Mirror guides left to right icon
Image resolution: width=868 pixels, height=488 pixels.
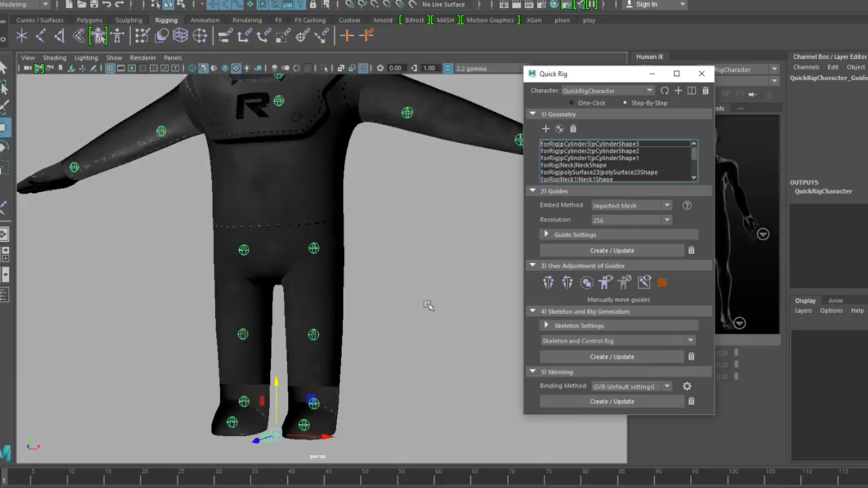[548, 282]
